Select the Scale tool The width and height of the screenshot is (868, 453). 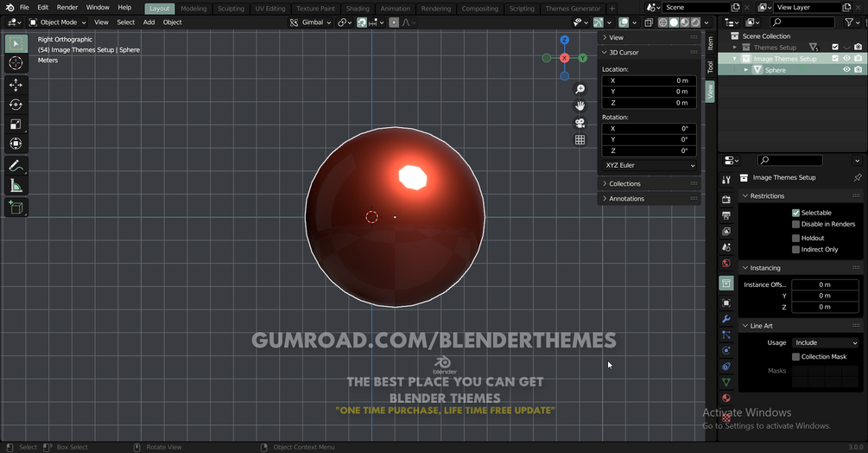(x=16, y=124)
